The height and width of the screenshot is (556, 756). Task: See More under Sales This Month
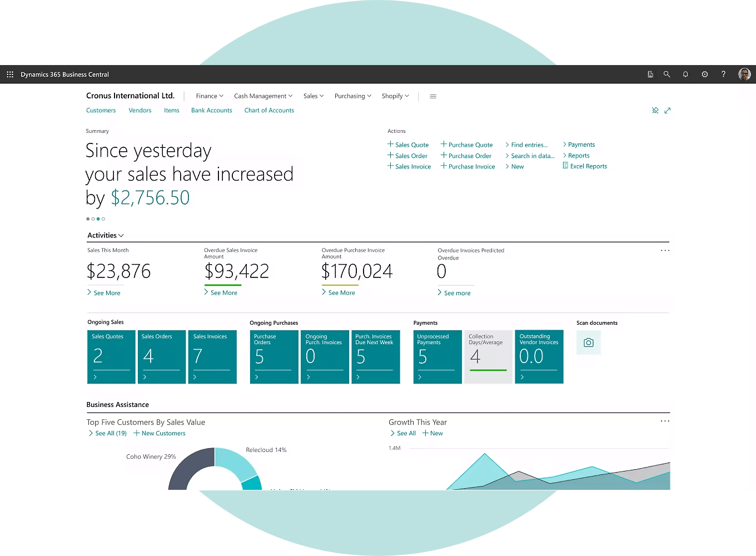pos(104,293)
